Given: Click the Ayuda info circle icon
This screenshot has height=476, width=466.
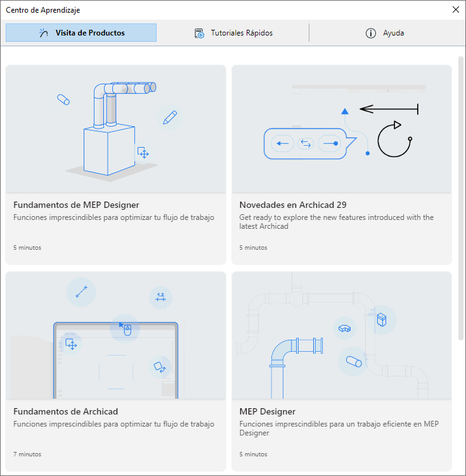Looking at the screenshot, I should pos(371,34).
